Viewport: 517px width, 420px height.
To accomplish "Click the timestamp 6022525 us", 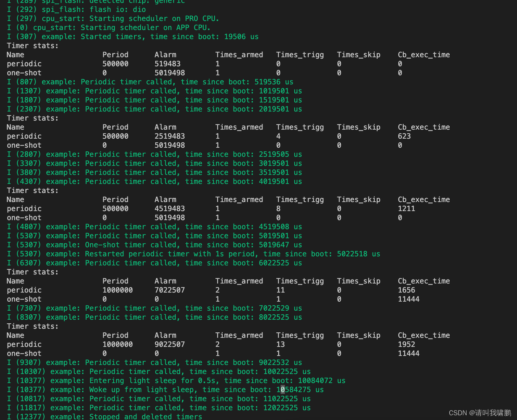I will point(281,263).
